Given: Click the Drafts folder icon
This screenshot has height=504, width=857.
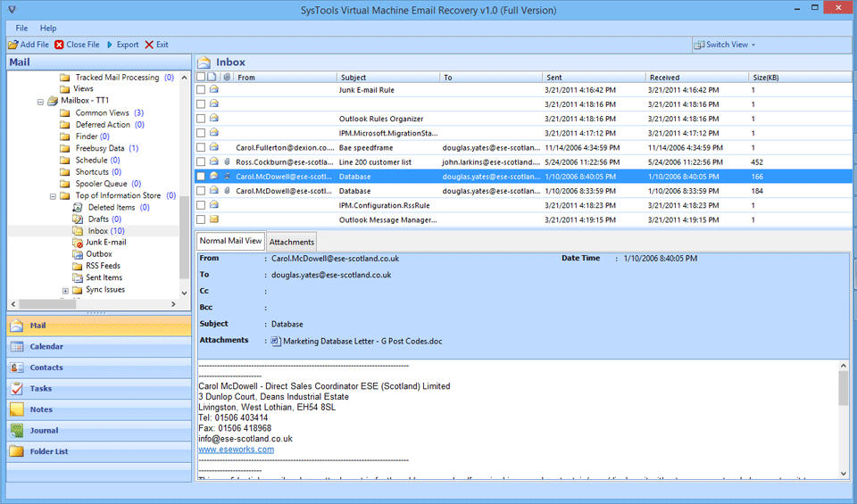Looking at the screenshot, I should (78, 219).
